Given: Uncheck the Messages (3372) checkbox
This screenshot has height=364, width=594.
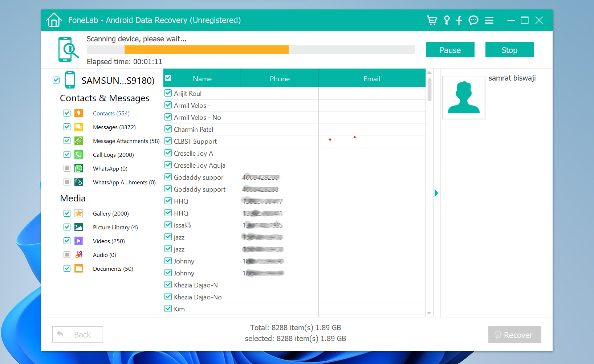Looking at the screenshot, I should coord(67,127).
